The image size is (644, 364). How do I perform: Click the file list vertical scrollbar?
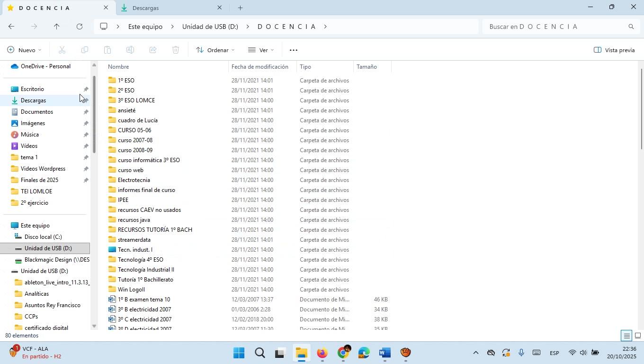(x=641, y=109)
